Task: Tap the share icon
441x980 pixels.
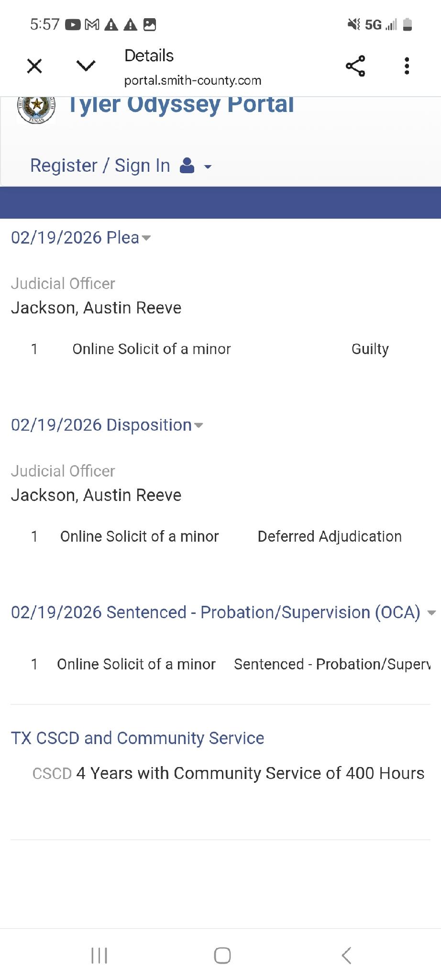Action: pyautogui.click(x=355, y=66)
